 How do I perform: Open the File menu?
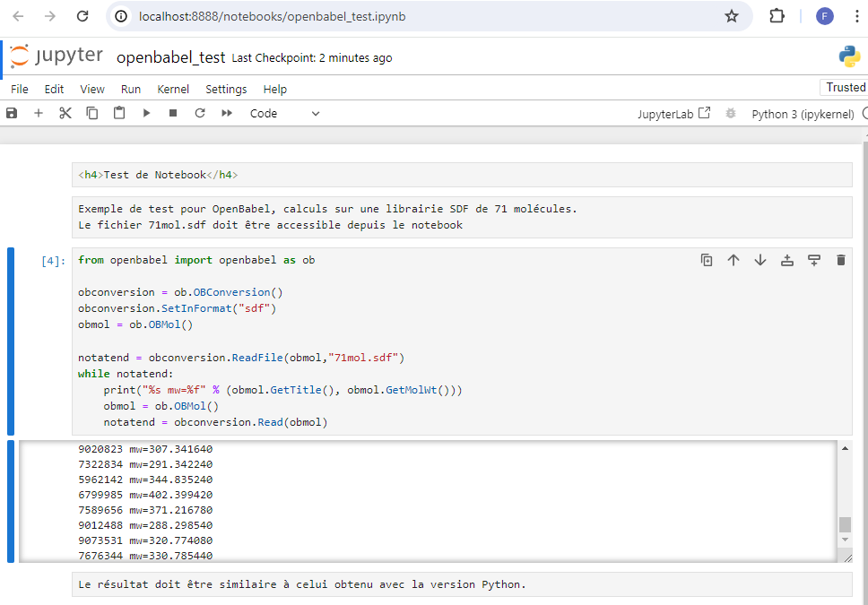click(x=20, y=89)
